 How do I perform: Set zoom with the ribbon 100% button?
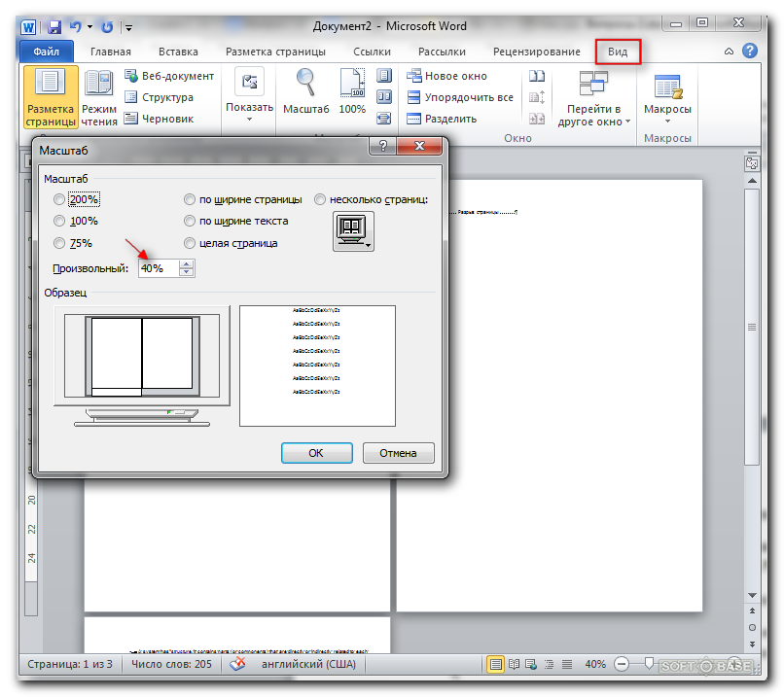(352, 92)
